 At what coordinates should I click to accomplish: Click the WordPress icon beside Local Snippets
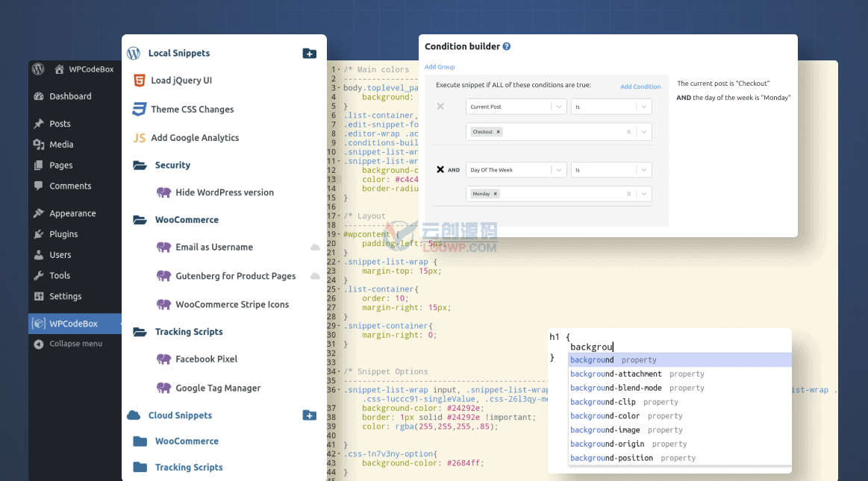[134, 53]
